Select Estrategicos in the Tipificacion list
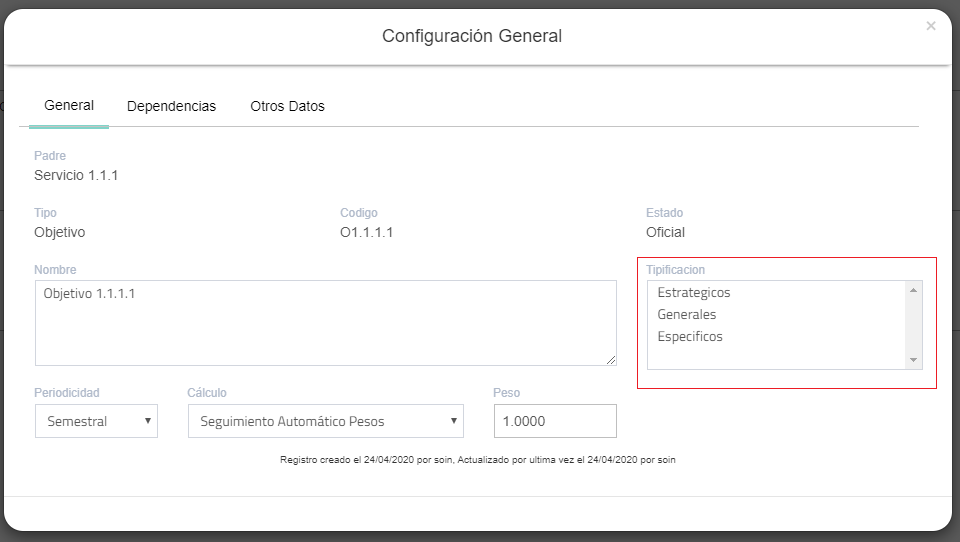Viewport: 960px width, 542px height. [x=694, y=293]
